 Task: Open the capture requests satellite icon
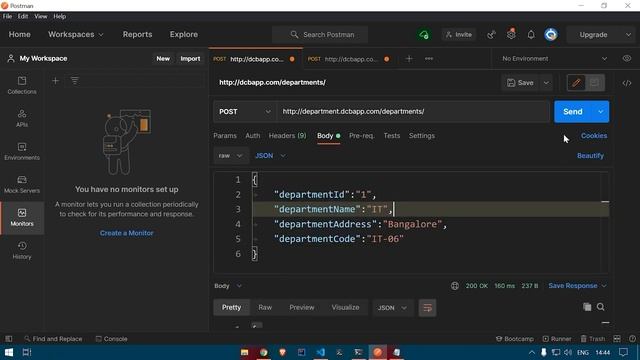[491, 35]
